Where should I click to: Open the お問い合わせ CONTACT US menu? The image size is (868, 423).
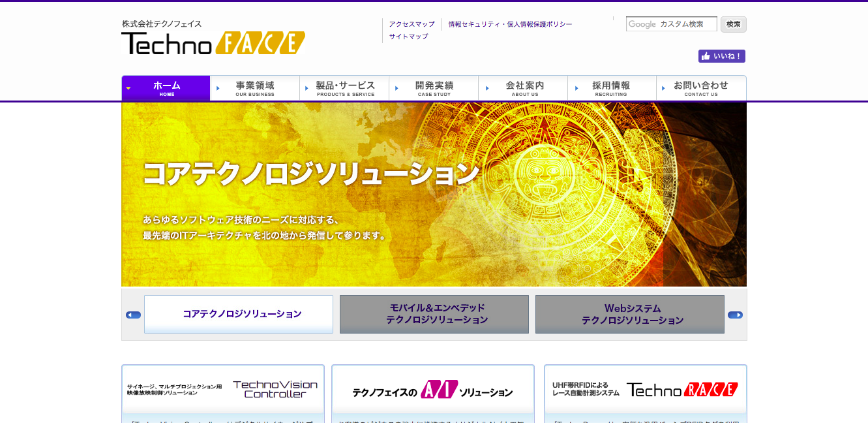pos(701,88)
